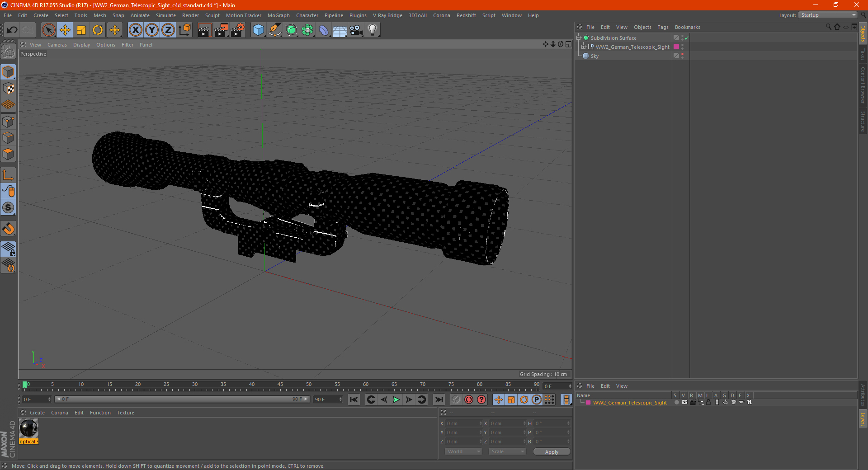Open the Scale mode dropdown
Viewport: 868px width, 470px height.
point(507,451)
